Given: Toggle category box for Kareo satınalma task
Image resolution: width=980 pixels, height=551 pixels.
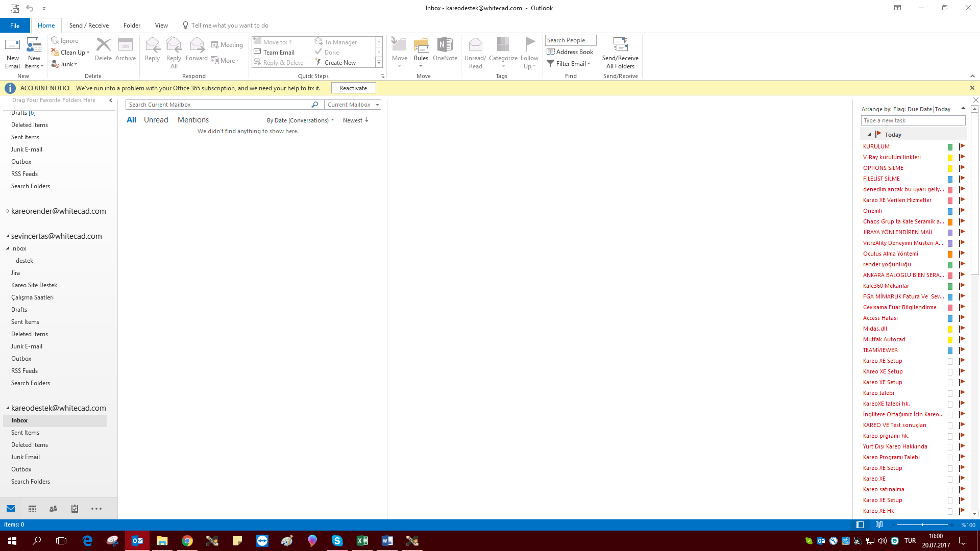Looking at the screenshot, I should [950, 490].
